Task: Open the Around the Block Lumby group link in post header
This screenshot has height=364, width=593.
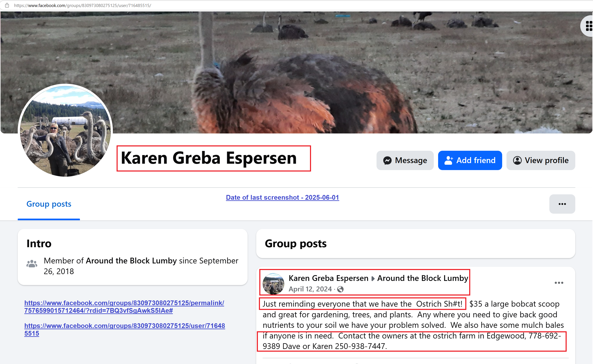Action: tap(423, 278)
